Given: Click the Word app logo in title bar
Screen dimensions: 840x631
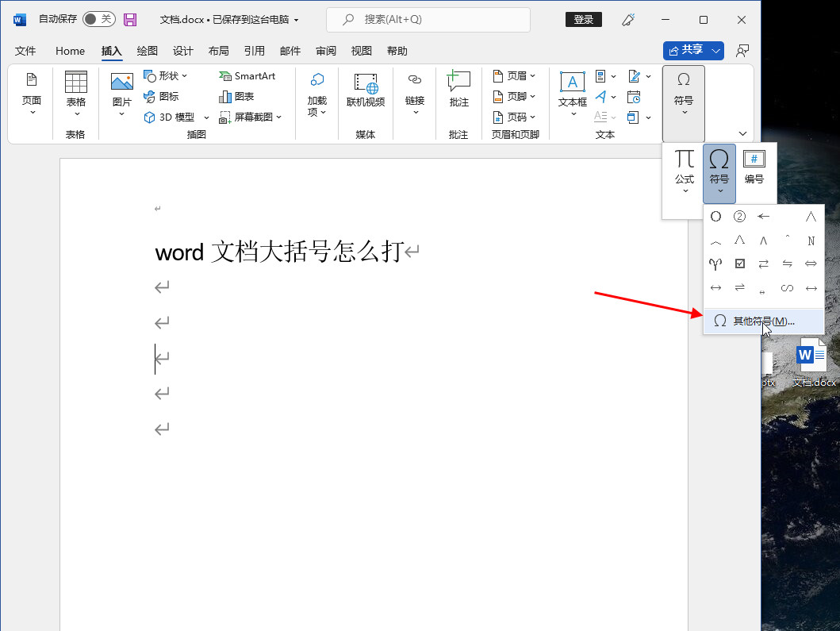Looking at the screenshot, I should (x=20, y=20).
